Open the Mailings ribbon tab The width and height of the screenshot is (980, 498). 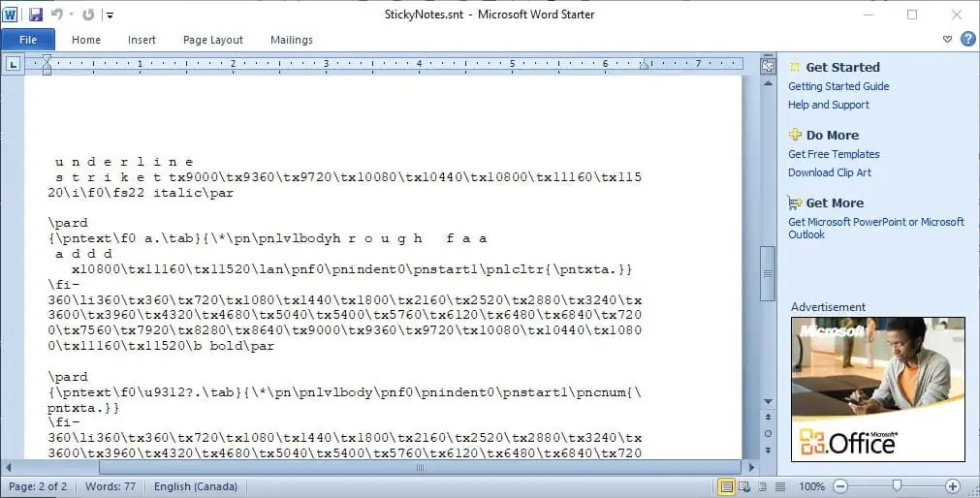tap(292, 40)
